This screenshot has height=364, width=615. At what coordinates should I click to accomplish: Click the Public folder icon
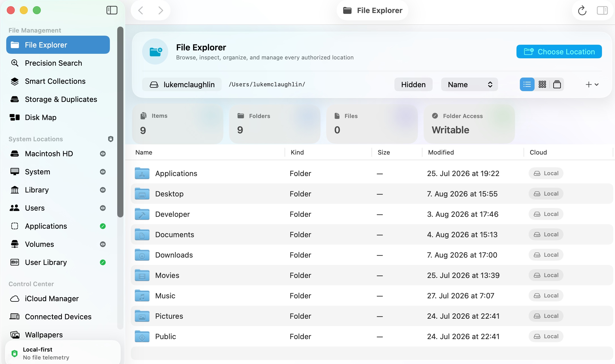click(x=142, y=336)
